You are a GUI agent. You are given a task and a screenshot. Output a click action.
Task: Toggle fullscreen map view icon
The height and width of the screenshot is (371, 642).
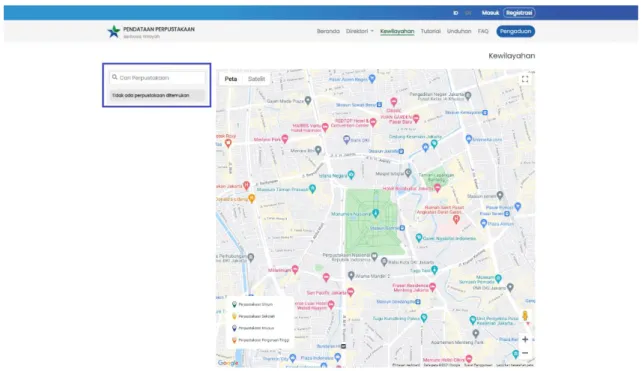click(x=525, y=79)
